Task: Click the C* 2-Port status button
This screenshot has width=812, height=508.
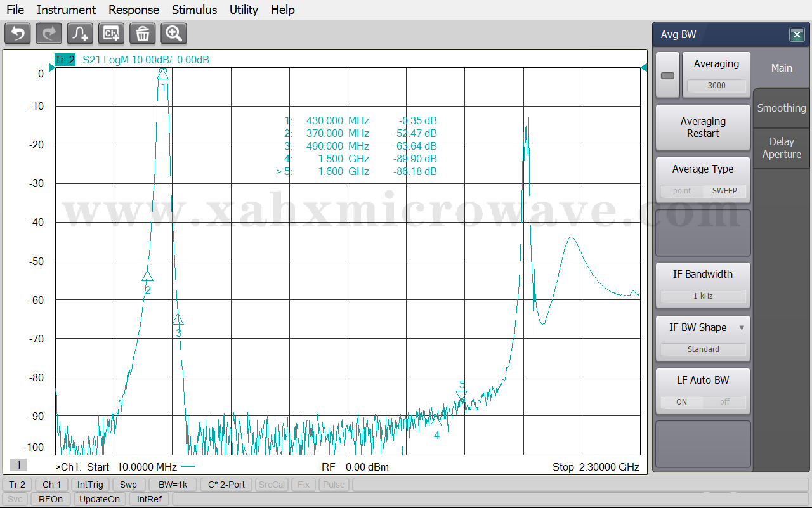Action: (x=226, y=485)
